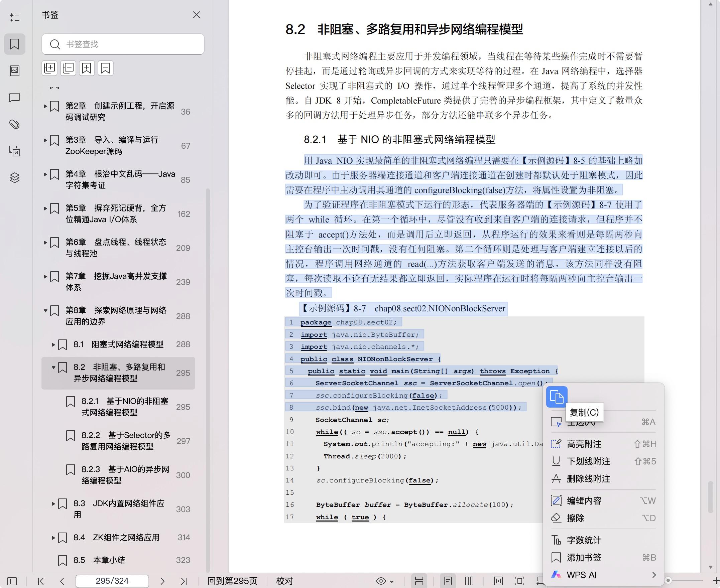
Task: Toggle continuous scrolling view mode
Action: pos(419,581)
